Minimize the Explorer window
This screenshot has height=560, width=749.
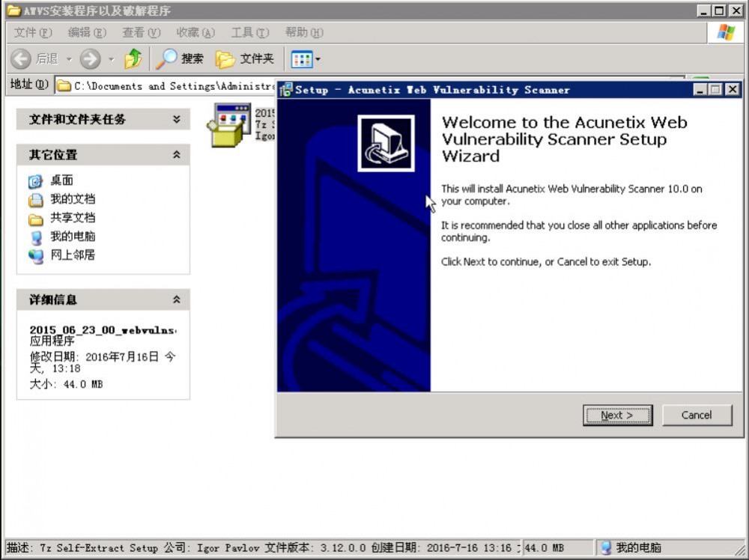tap(703, 10)
